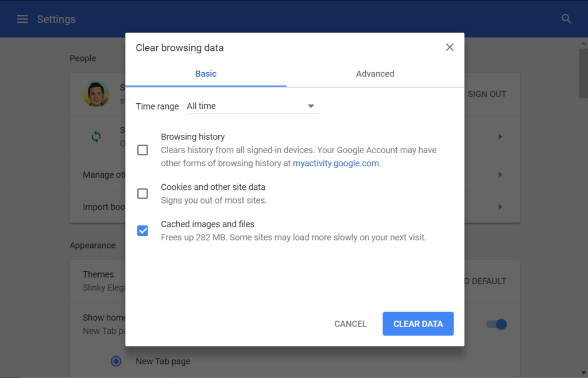Click the Cancel button

350,324
